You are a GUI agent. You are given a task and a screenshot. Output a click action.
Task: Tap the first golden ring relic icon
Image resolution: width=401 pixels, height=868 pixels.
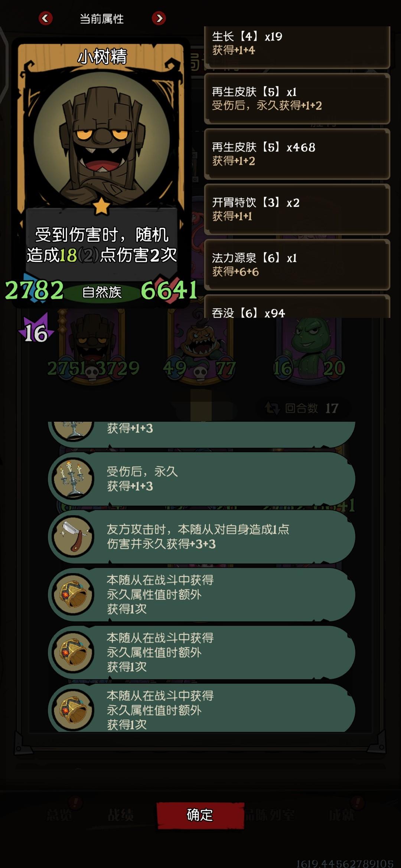[73, 594]
